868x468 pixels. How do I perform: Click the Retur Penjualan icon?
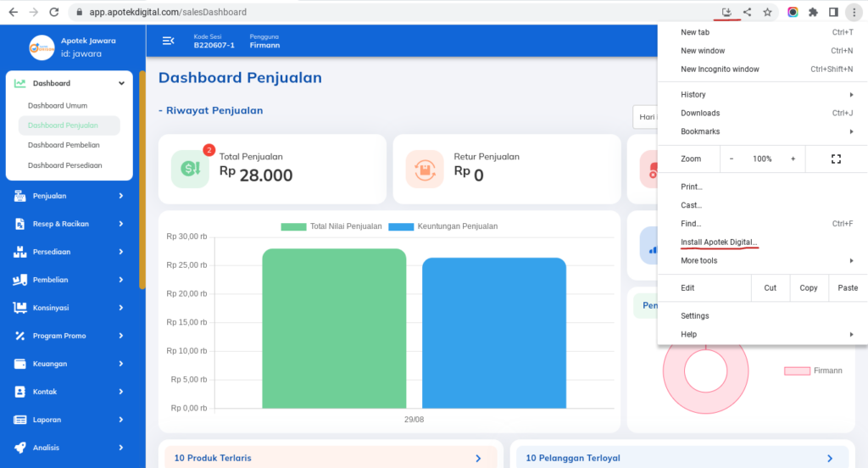424,169
